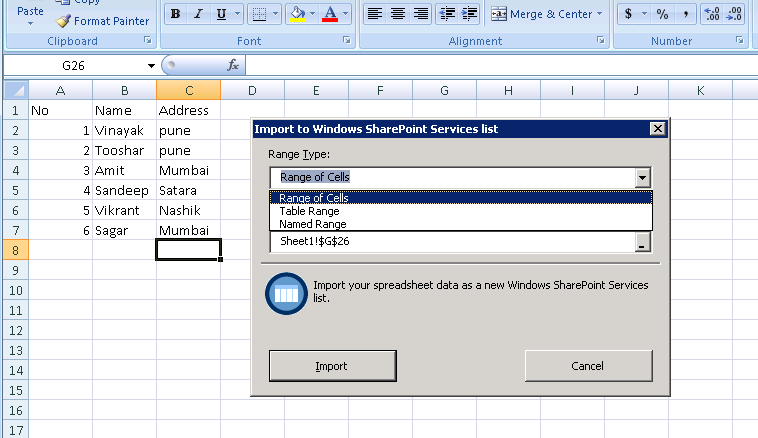This screenshot has height=438, width=758.
Task: Open Range Type combo box arrow
Action: pyautogui.click(x=642, y=177)
